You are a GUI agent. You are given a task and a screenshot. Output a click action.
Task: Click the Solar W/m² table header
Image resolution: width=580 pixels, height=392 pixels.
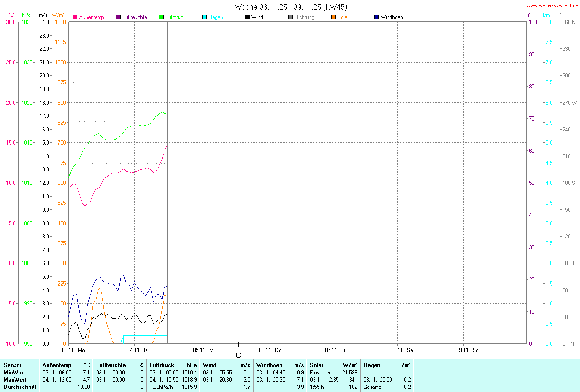(x=333, y=365)
